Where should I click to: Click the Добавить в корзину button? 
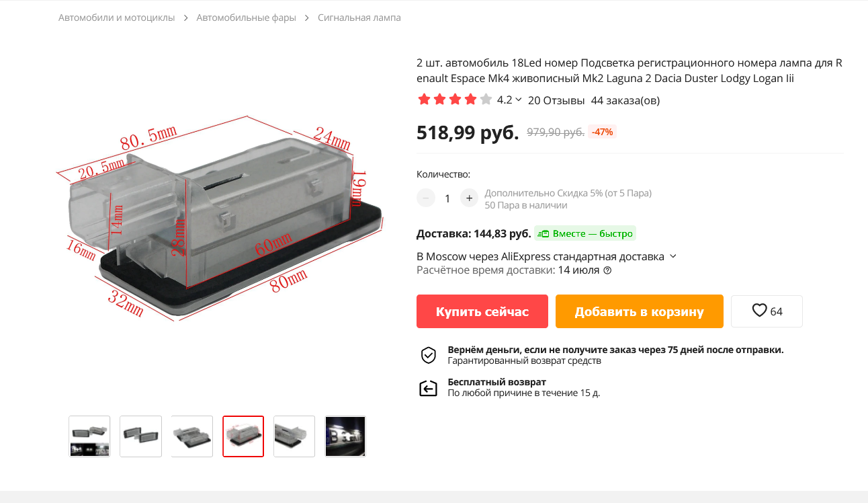640,311
